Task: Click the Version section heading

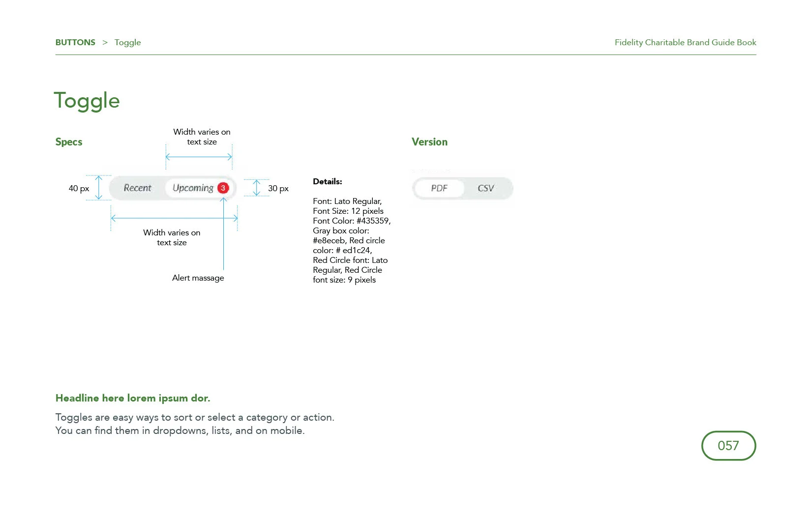Action: (429, 142)
